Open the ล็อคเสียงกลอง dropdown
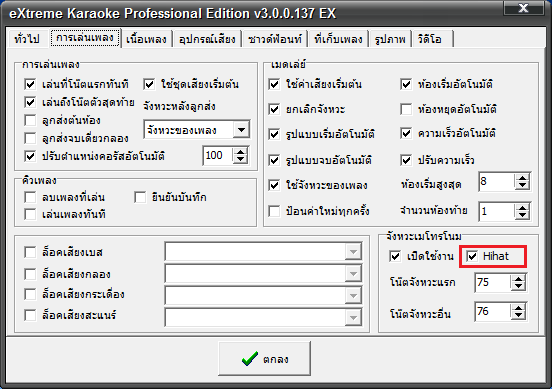Viewport: 552px width, 389px height. 353,274
